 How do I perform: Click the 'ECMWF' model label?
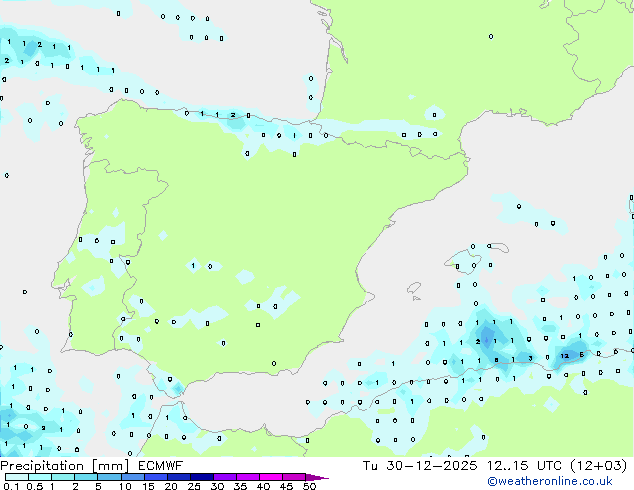coord(161,466)
